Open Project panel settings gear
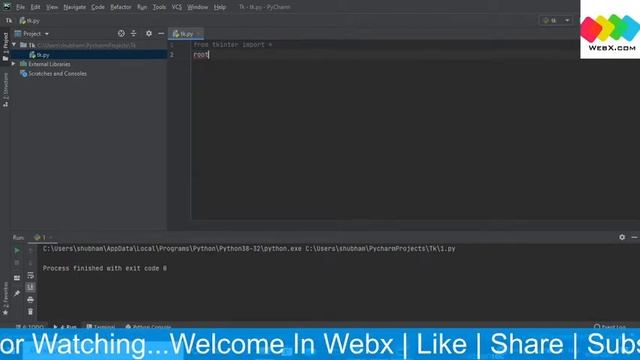 (149, 33)
